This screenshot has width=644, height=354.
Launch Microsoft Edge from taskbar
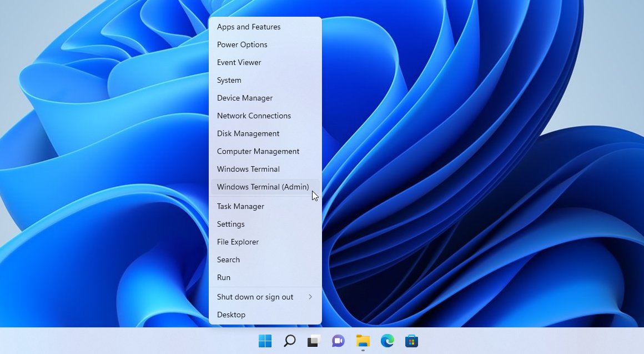(x=387, y=341)
